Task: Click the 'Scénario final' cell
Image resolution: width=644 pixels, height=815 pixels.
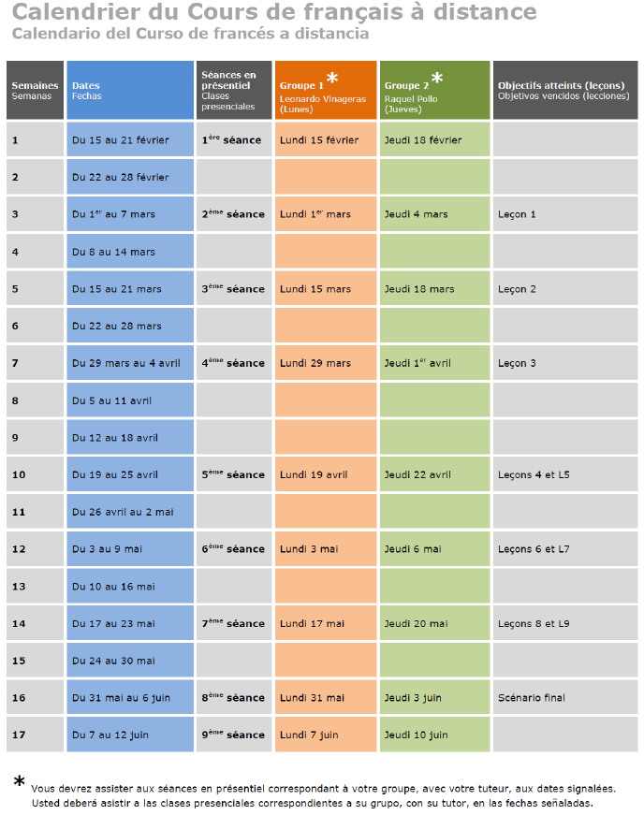Action: tap(565, 698)
